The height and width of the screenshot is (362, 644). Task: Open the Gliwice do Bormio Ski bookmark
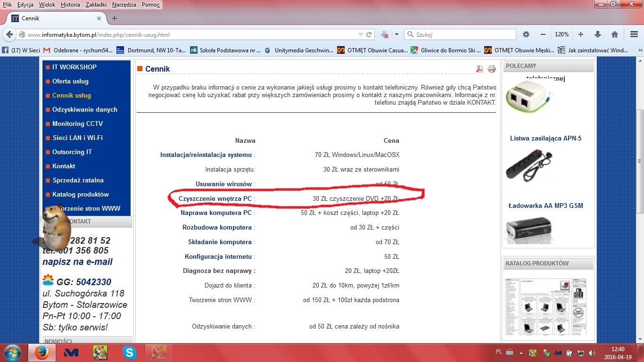[446, 50]
